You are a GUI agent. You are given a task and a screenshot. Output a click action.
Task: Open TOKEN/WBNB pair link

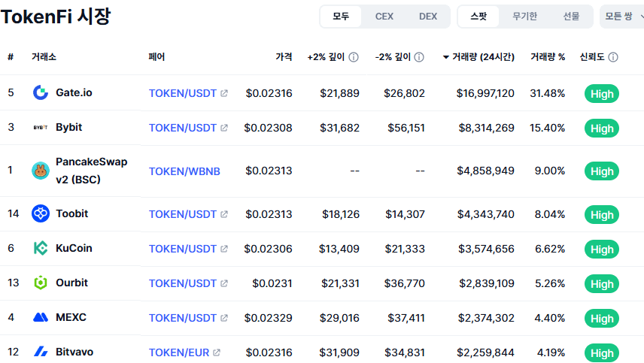(x=184, y=171)
